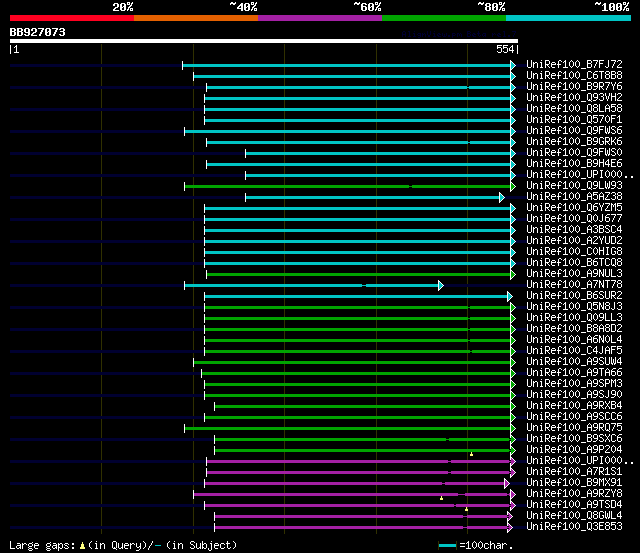This screenshot has width=640, height=553.
Task: Open hit UniRef100_B9R7Y6
Action: tap(574, 87)
